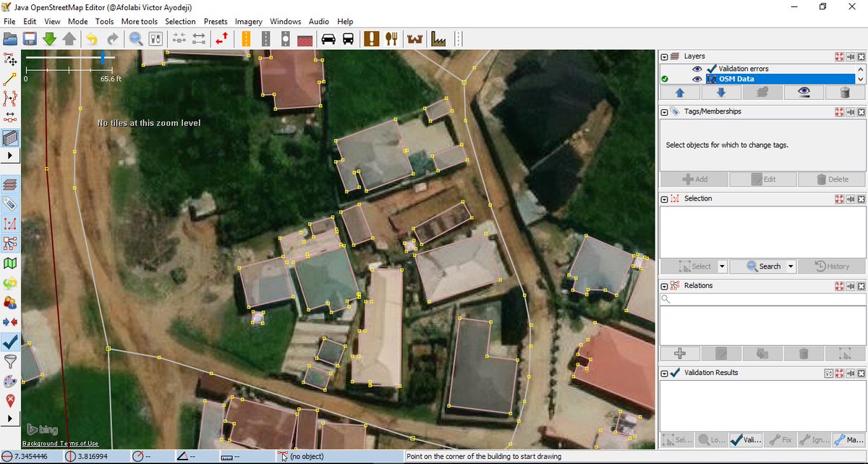Activate the building drawing tool

(x=10, y=137)
